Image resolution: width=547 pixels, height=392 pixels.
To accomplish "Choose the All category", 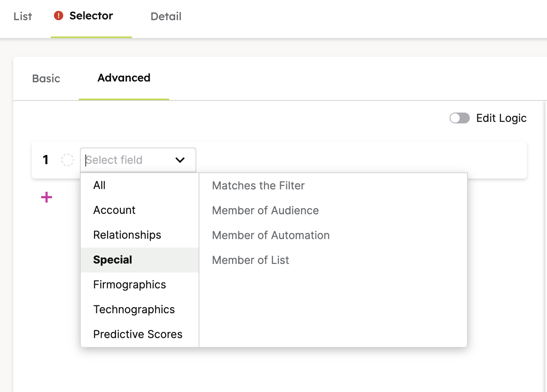I will [x=140, y=186].
